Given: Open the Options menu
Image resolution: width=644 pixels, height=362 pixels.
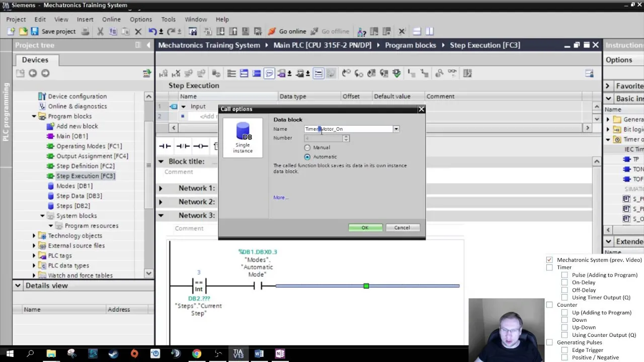Looking at the screenshot, I should [x=140, y=19].
